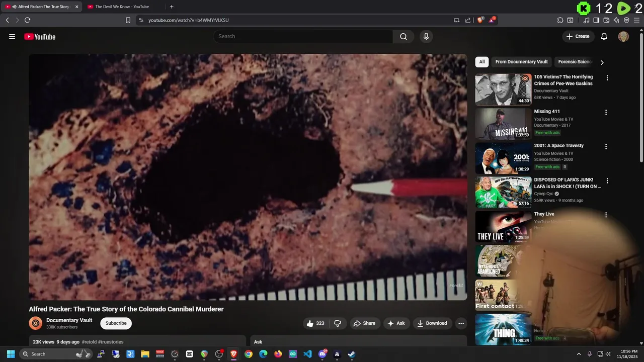The height and width of the screenshot is (362, 644).
Task: Open Missing 411 video thumbnail
Action: (503, 124)
